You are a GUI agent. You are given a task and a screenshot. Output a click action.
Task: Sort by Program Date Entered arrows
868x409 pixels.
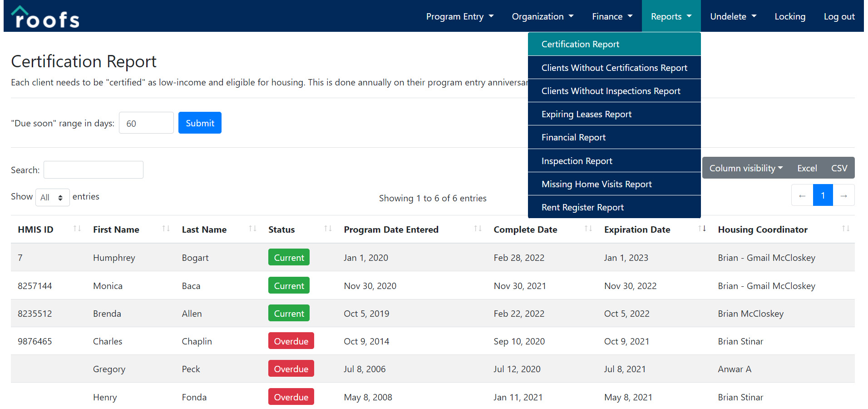click(x=478, y=229)
